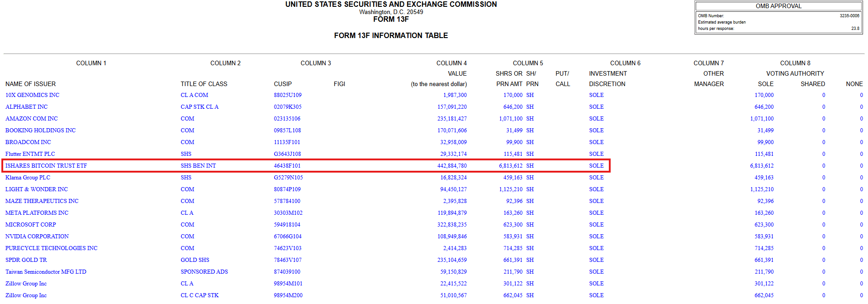Click the ISHARES BITCOIN TRUST ETF issuer name
The image size is (868, 304).
[46, 166]
